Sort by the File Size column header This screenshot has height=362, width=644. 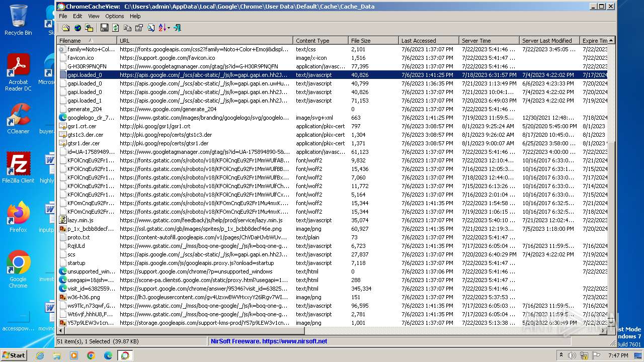tap(374, 41)
